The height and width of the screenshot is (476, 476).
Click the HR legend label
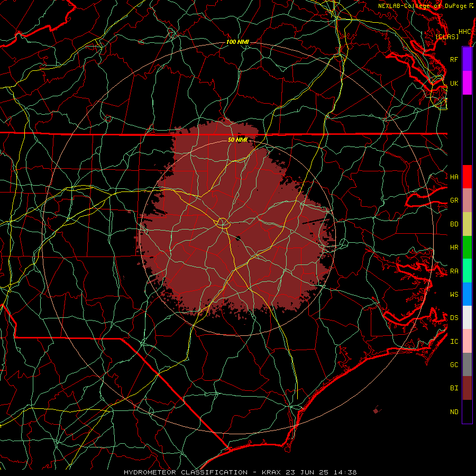(x=454, y=248)
